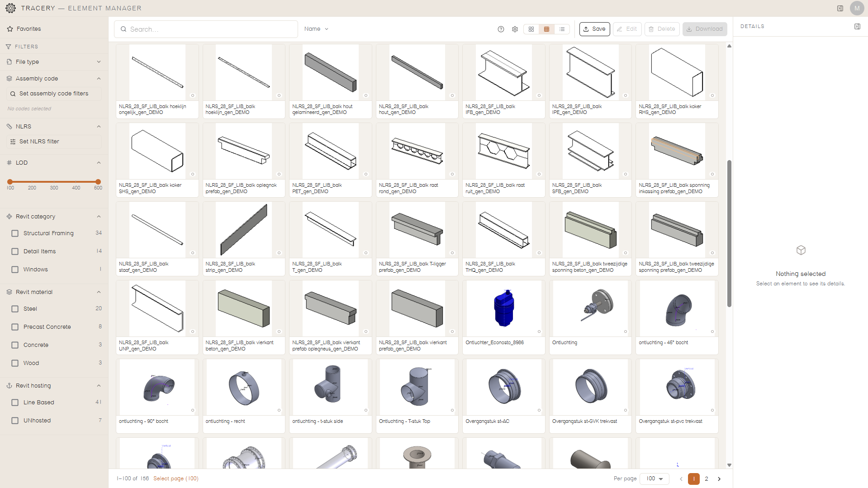
Task: Open the Per page 100 dropdown
Action: (655, 479)
